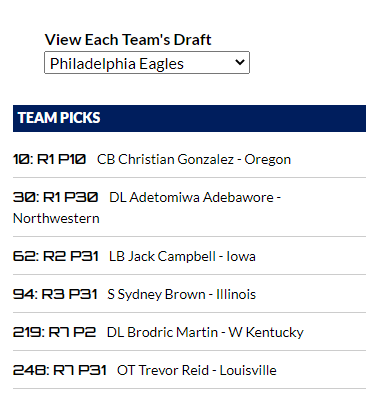Select DL Adetomiwa Adebawore pick
Image resolution: width=372 pixels, height=394 pixels.
(x=195, y=197)
